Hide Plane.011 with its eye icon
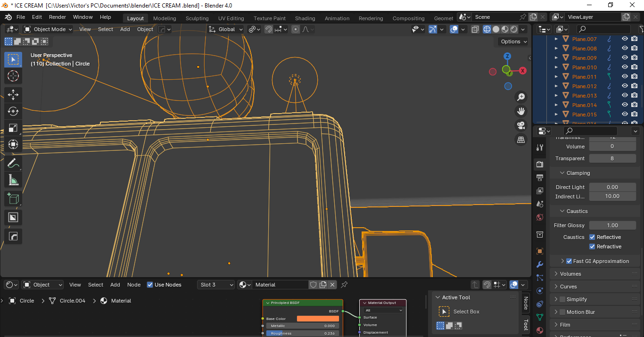 pyautogui.click(x=625, y=77)
